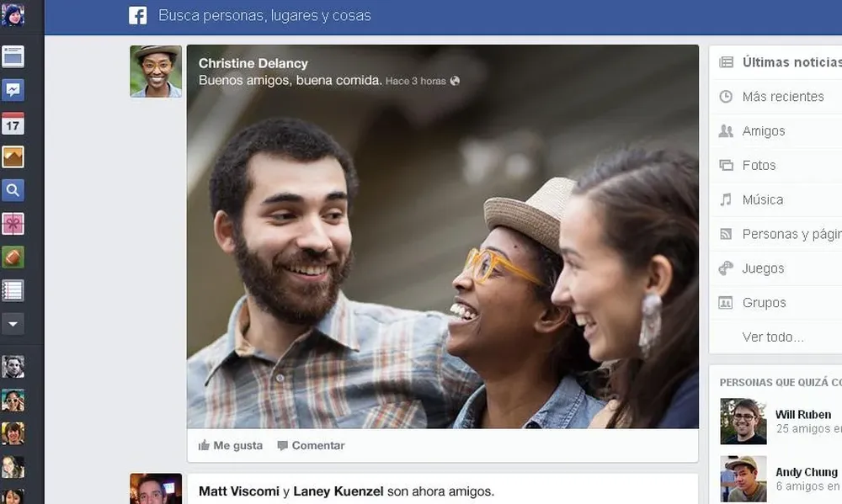Choose the 'Música' feed filter

(762, 200)
